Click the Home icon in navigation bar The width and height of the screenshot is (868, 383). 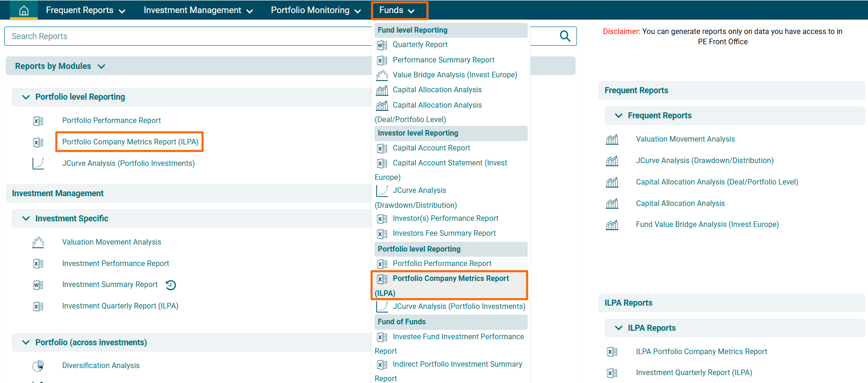(x=24, y=10)
